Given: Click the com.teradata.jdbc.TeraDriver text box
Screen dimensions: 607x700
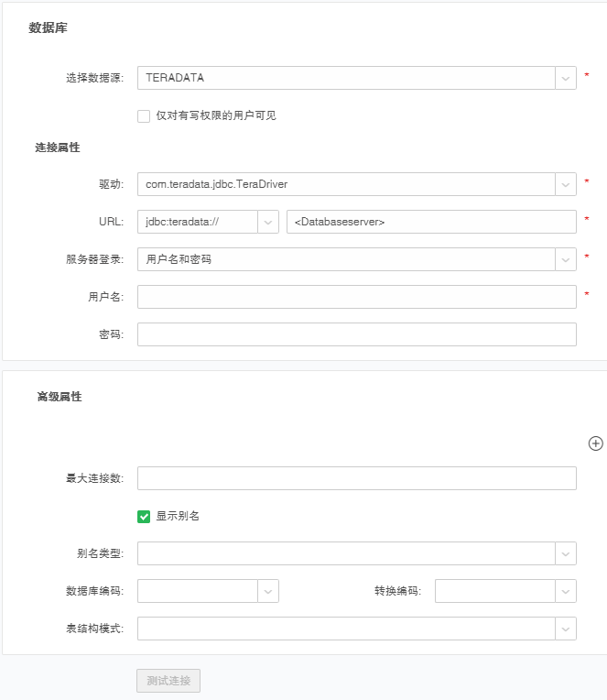Looking at the screenshot, I should coord(345,184).
